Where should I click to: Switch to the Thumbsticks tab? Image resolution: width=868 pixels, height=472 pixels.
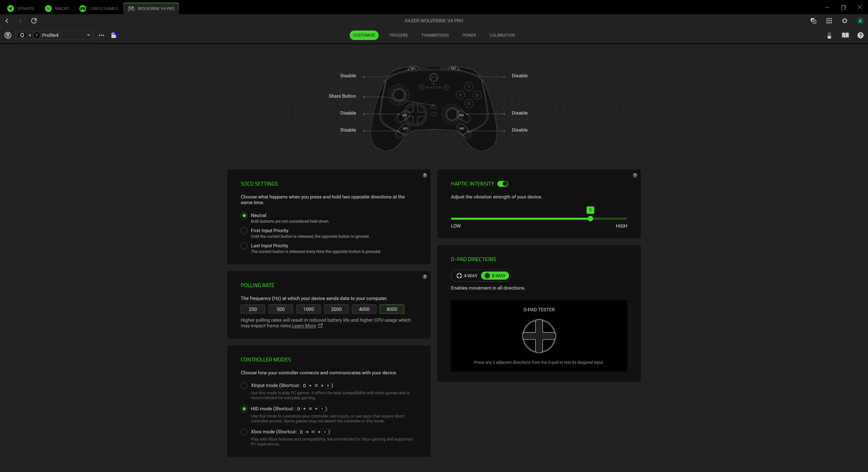tap(435, 35)
